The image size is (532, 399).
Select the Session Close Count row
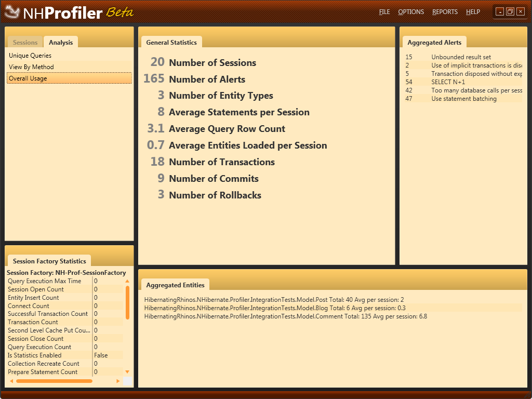coord(65,339)
